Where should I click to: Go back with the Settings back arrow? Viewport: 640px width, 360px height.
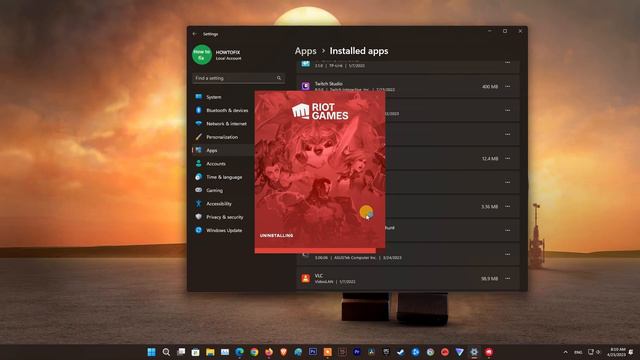(195, 34)
